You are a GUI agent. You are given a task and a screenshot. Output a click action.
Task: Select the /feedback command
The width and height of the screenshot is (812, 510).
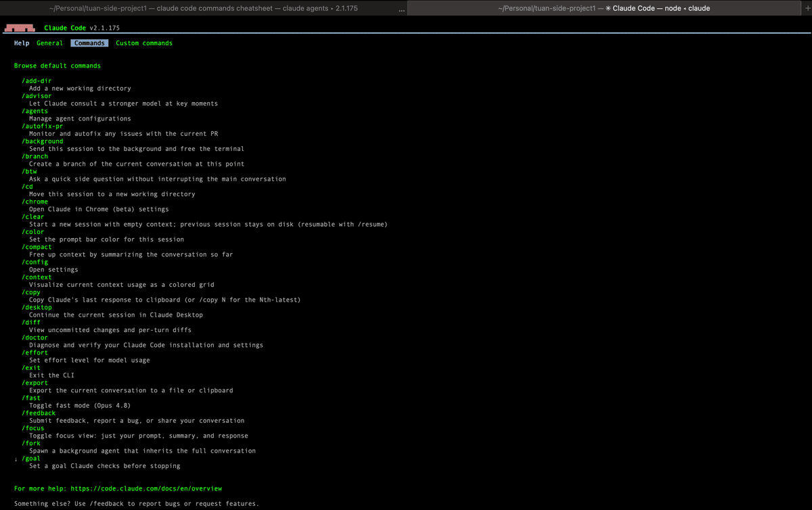pos(39,413)
